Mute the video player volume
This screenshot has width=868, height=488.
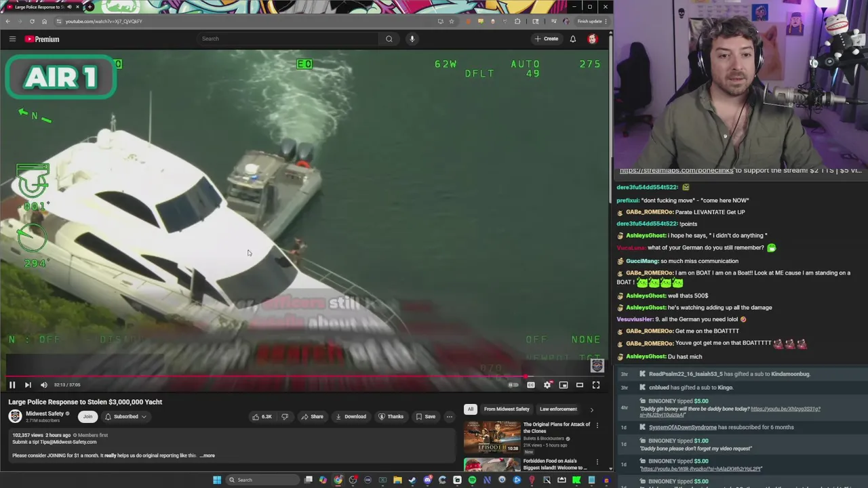pos(44,385)
